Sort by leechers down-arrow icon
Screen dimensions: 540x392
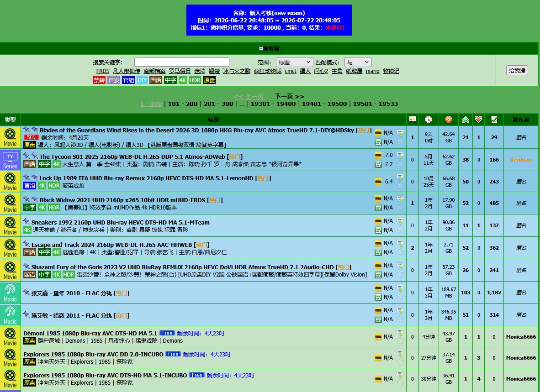point(478,119)
